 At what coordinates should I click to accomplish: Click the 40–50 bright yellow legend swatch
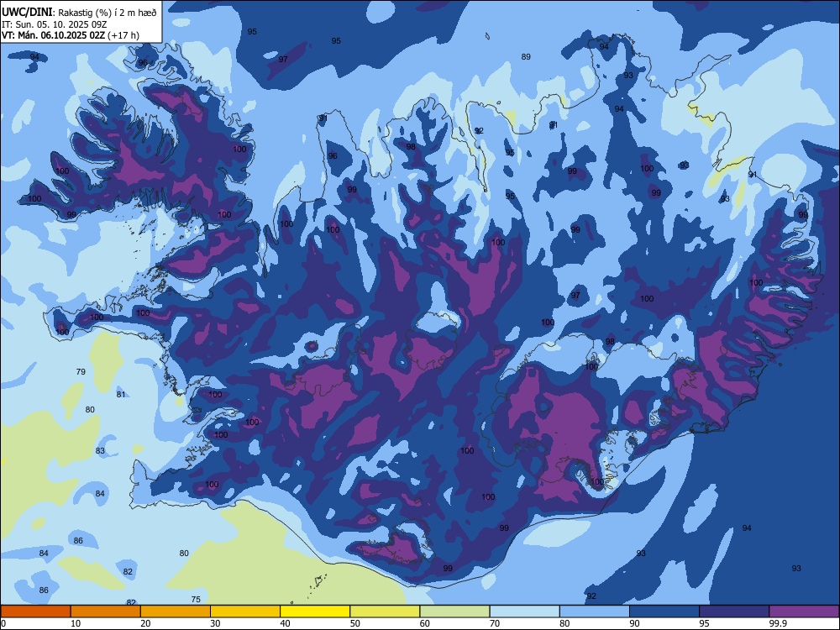(315, 612)
